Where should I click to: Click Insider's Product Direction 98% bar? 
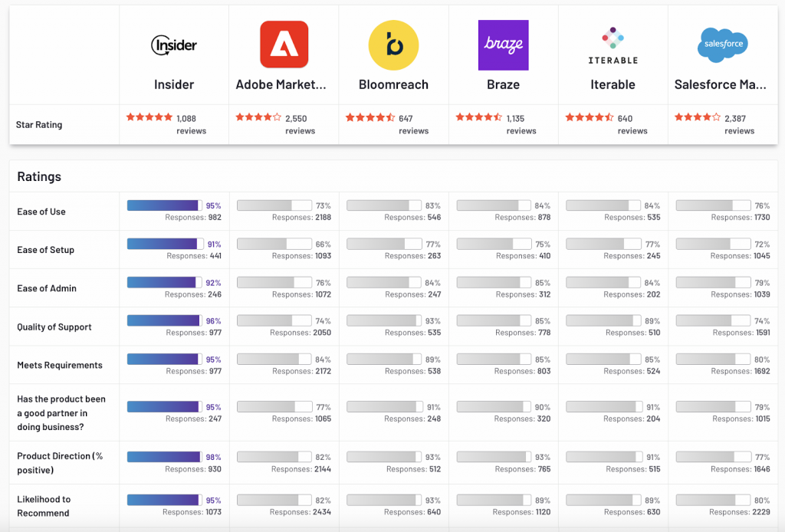click(x=164, y=457)
